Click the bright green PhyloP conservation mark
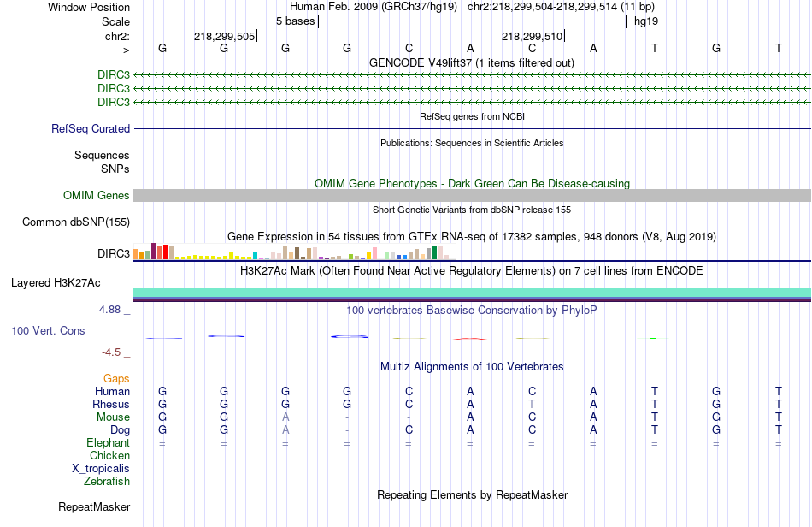 (654, 338)
